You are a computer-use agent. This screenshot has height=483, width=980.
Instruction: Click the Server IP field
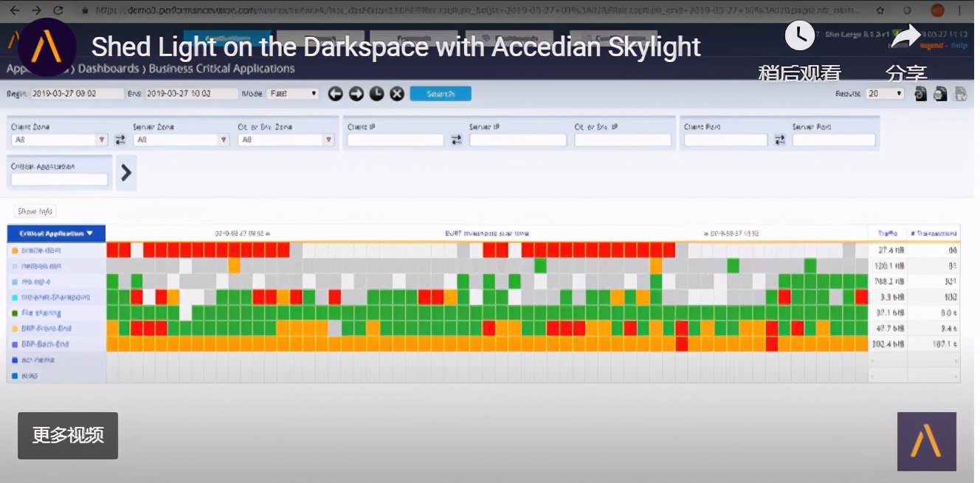coord(518,140)
